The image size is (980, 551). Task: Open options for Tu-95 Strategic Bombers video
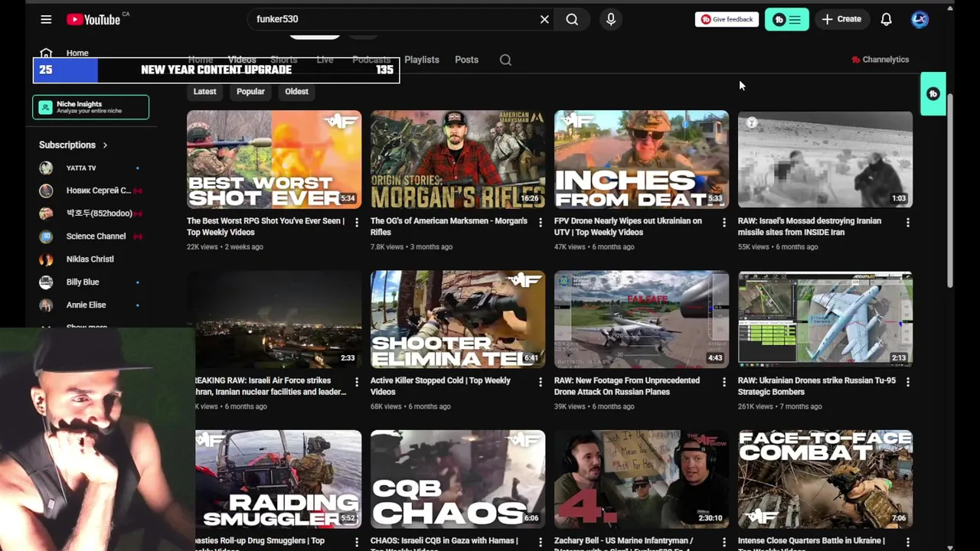pos(907,382)
